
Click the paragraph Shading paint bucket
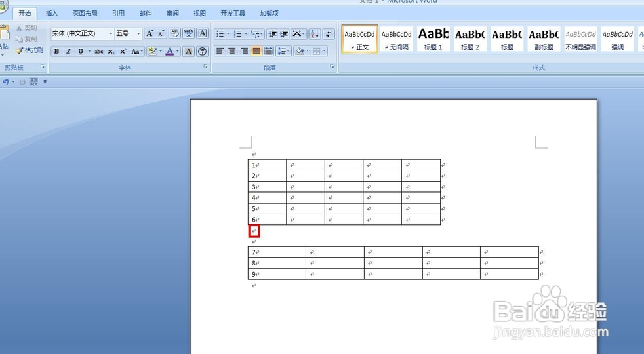[300, 51]
